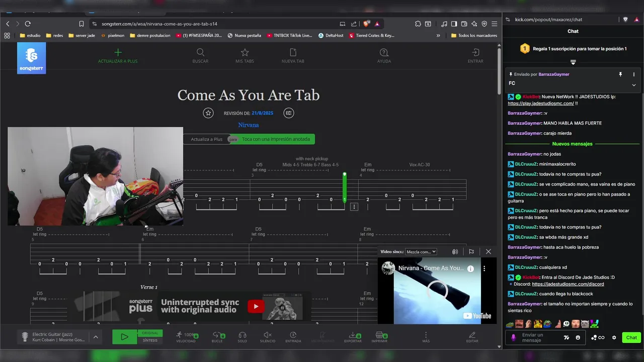
Task: Click Imprimir print icon
Action: 379,337
